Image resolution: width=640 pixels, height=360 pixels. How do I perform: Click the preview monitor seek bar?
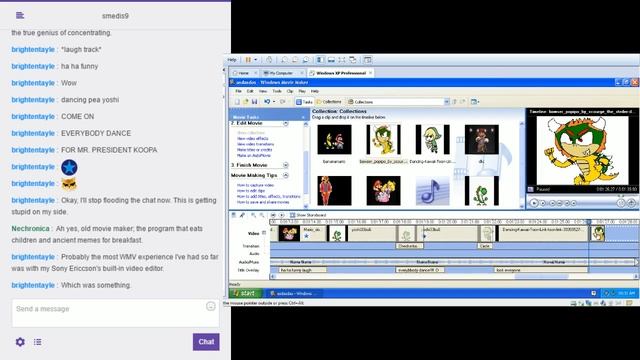point(582,196)
